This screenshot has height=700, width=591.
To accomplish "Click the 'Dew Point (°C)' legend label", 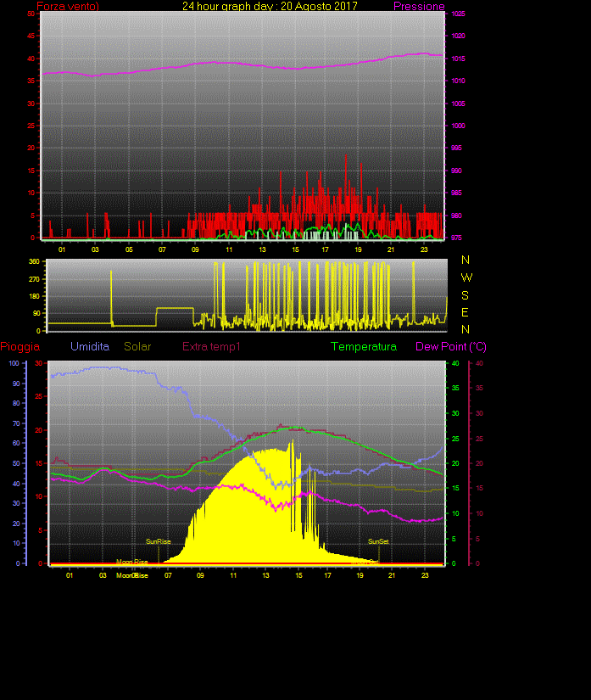I will click(x=451, y=346).
